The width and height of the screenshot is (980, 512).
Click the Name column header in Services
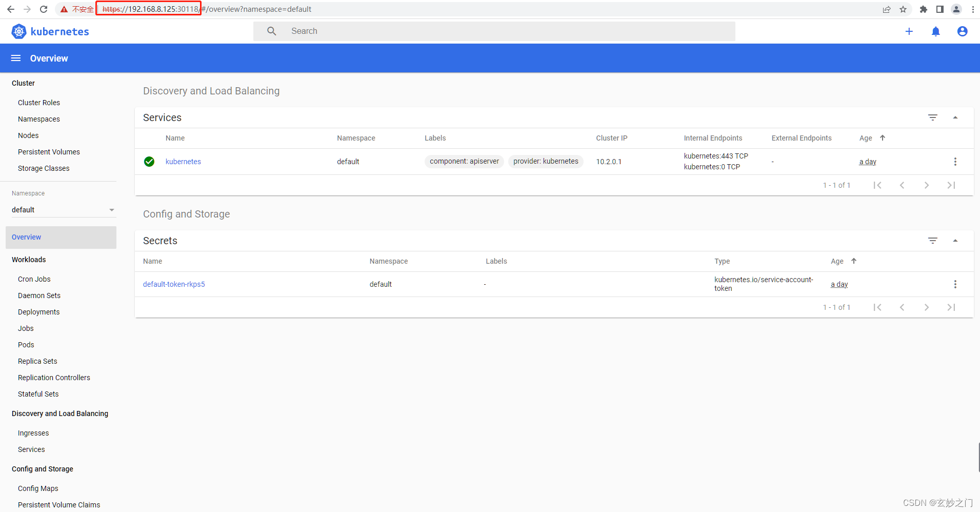click(175, 138)
